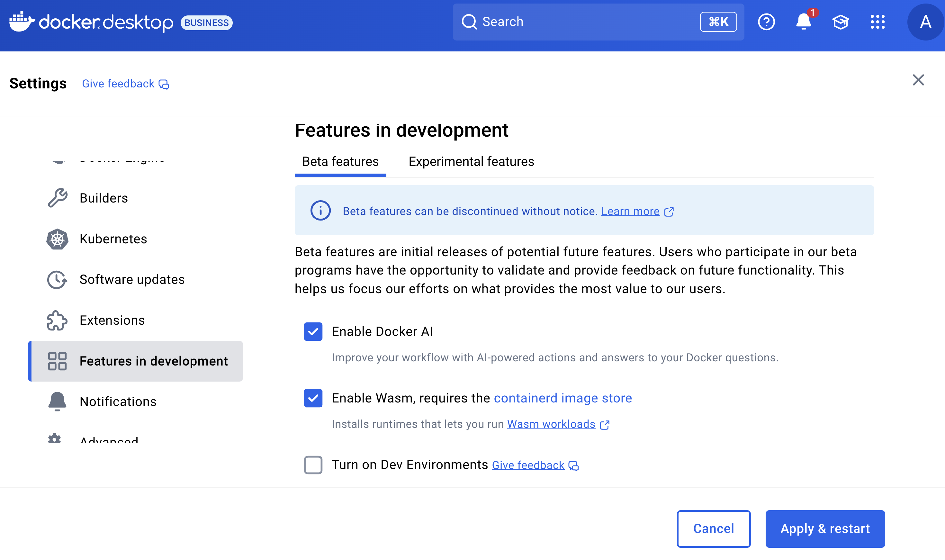Click the Cancel button
The height and width of the screenshot is (560, 945).
[713, 529]
